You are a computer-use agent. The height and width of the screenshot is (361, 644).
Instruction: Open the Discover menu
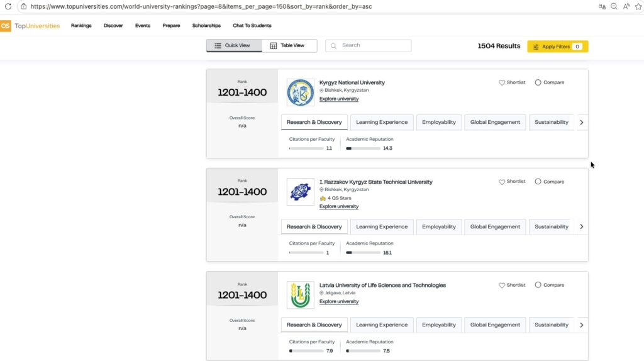click(x=113, y=25)
